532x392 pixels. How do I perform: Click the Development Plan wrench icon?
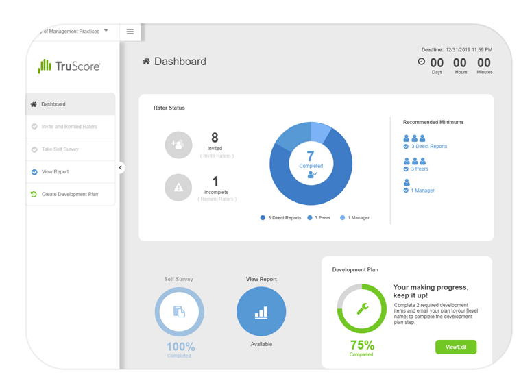[x=362, y=308]
